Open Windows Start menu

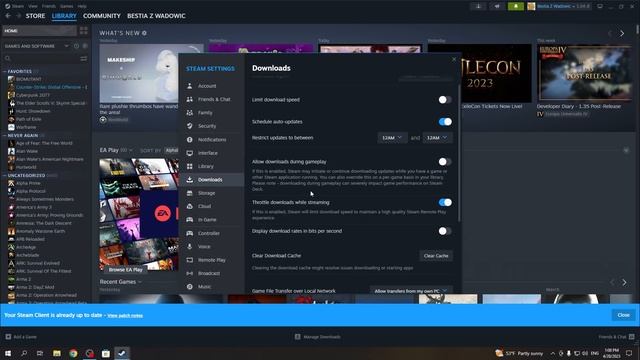pyautogui.click(x=8, y=353)
